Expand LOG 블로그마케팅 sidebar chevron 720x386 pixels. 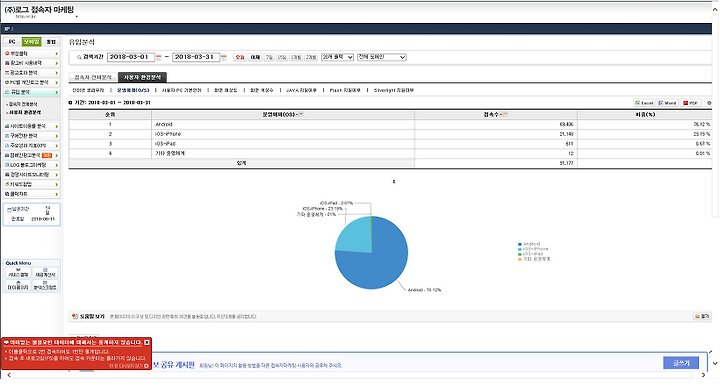point(56,165)
